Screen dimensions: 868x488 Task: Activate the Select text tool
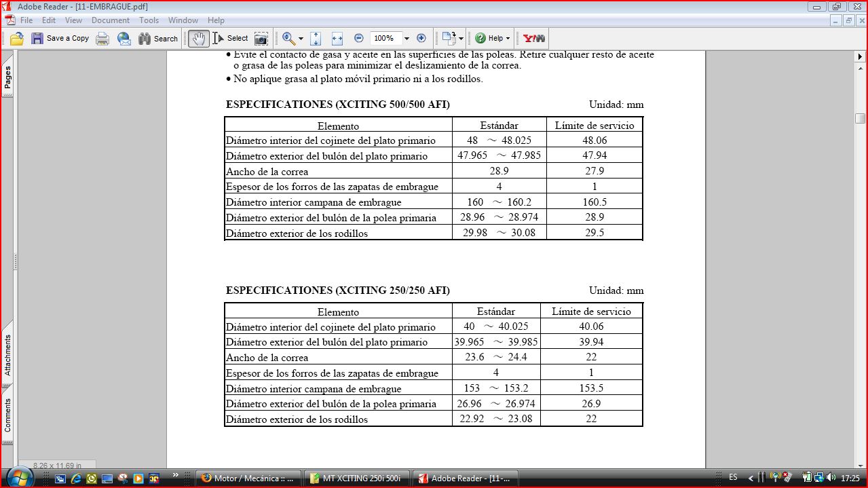231,39
